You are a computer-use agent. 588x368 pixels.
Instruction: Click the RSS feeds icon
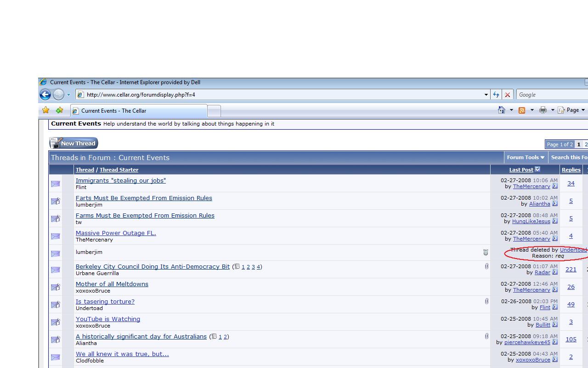522,110
